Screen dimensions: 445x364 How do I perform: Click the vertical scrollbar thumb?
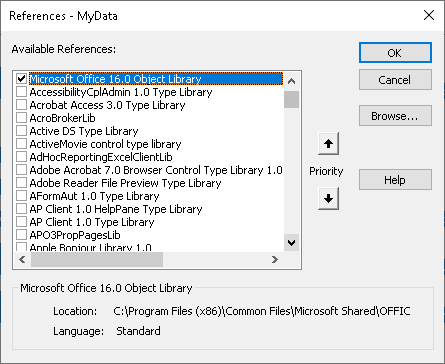click(291, 99)
